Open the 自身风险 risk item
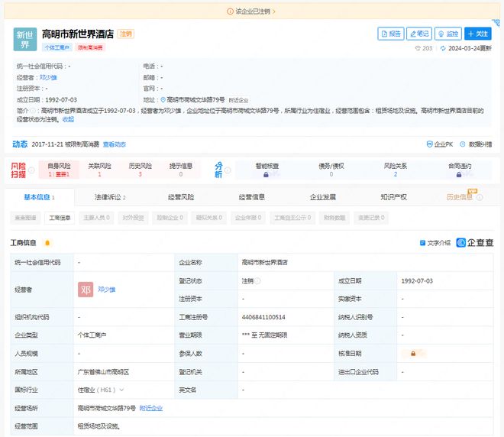This screenshot has height=437, width=504. [x=59, y=170]
